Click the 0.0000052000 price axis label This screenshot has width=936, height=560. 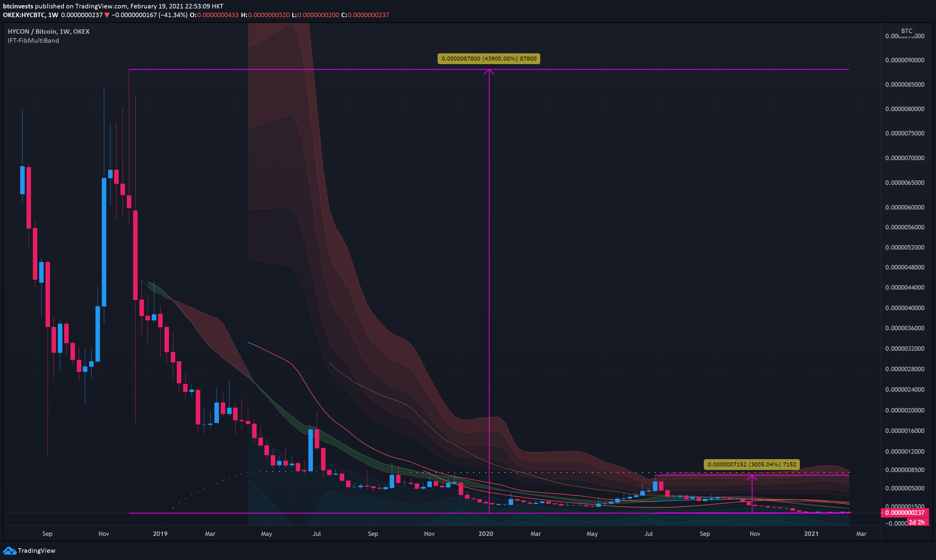coord(905,247)
